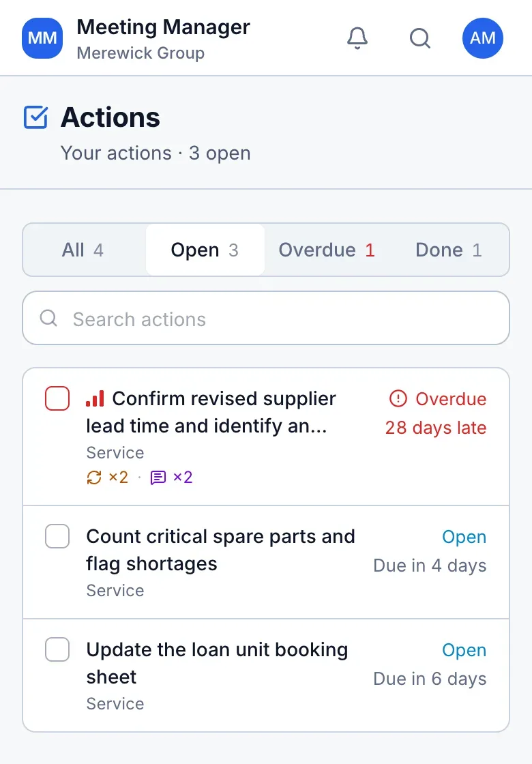Open the AM user avatar menu
The width and height of the screenshot is (532, 764).
coord(482,38)
